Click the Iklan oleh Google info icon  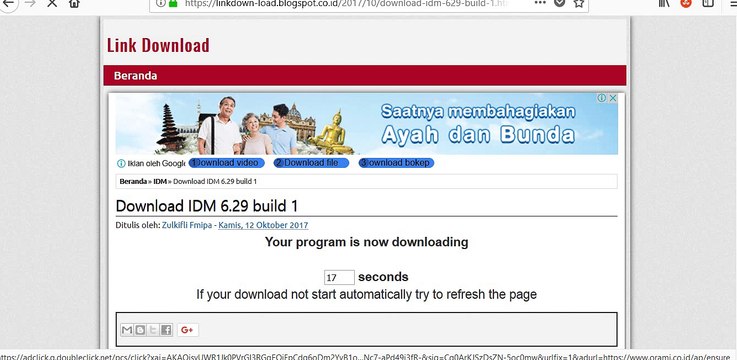click(x=121, y=164)
